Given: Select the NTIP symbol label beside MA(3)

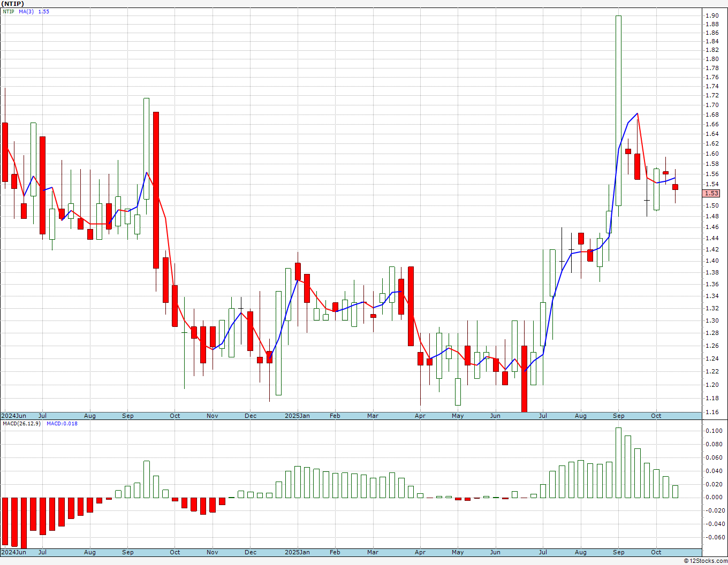Looking at the screenshot, I should [9, 11].
